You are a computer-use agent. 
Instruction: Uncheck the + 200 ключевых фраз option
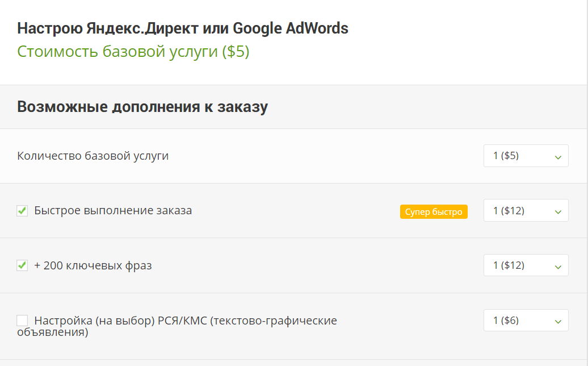click(x=22, y=265)
